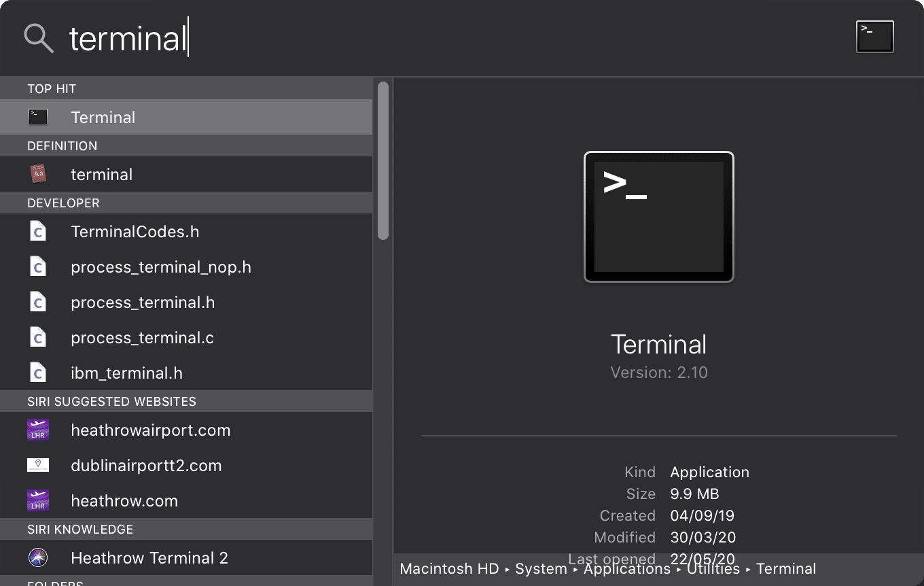The image size is (924, 586).
Task: Click the results list scrollbar
Action: (x=383, y=160)
